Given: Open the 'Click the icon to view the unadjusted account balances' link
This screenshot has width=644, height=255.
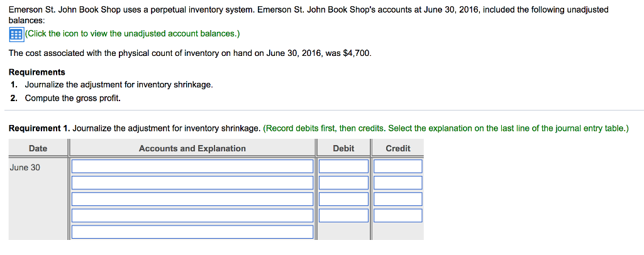Looking at the screenshot, I should coord(133,34).
